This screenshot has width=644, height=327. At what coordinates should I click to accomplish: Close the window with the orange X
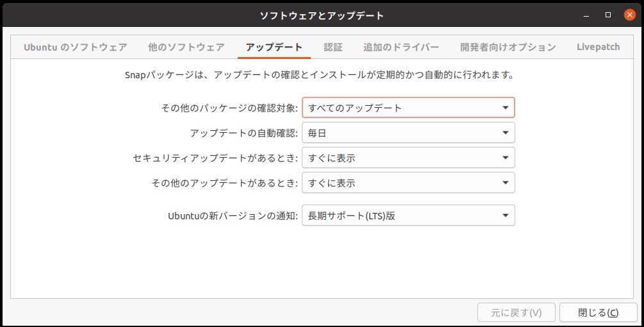(630, 15)
